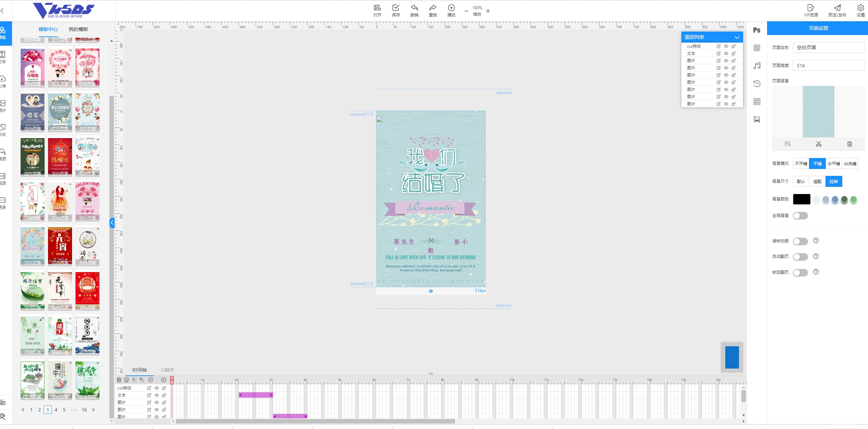
Task: Open the Ps import icon
Action: (756, 30)
